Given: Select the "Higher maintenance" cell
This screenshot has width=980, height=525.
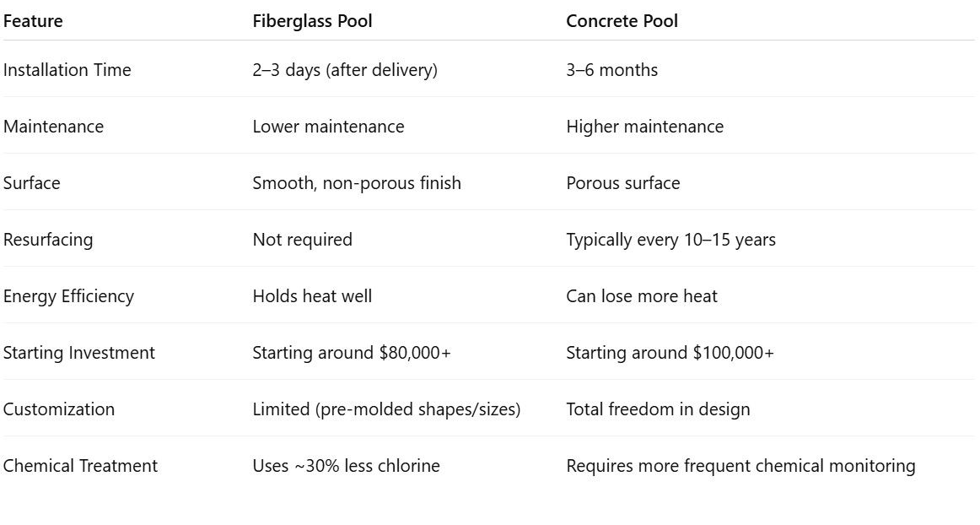Looking at the screenshot, I should point(644,127).
